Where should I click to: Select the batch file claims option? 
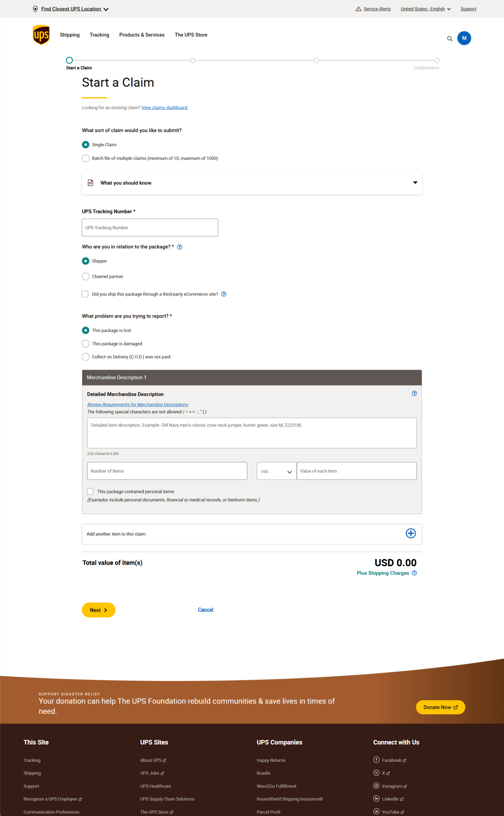(86, 158)
